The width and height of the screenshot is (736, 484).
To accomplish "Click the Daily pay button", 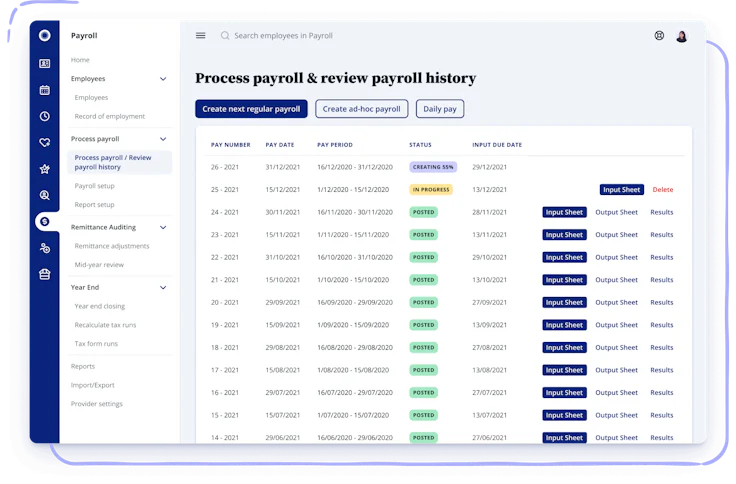I will [440, 109].
